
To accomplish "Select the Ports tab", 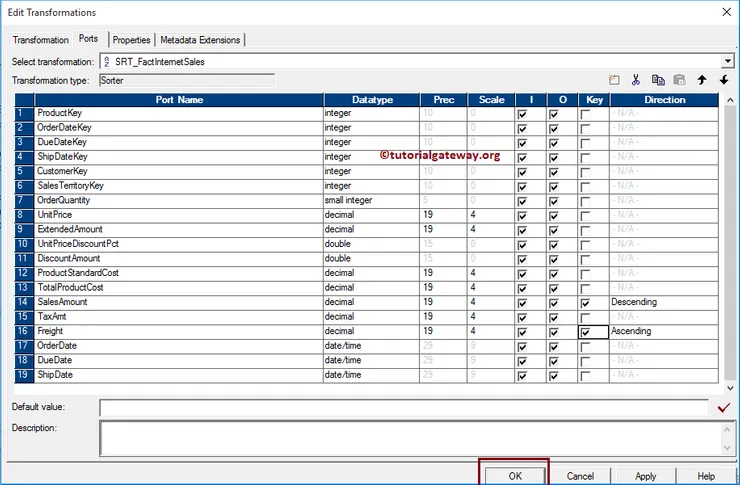I will [89, 39].
